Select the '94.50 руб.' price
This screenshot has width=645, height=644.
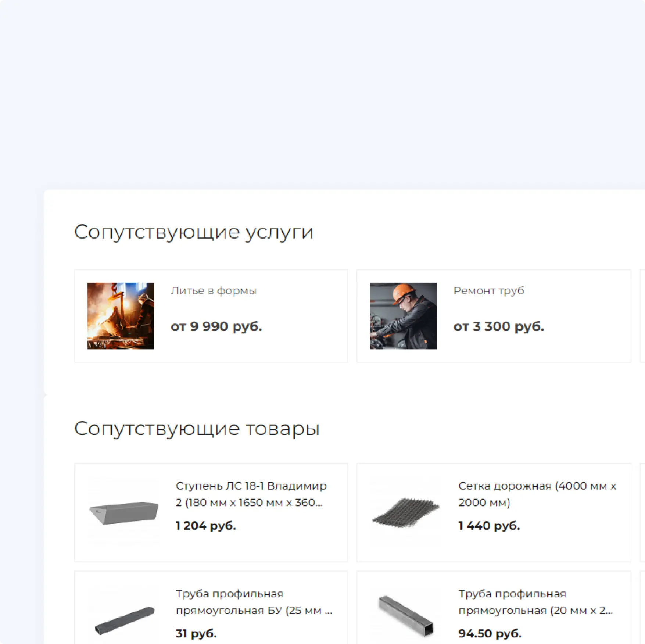pos(490,633)
